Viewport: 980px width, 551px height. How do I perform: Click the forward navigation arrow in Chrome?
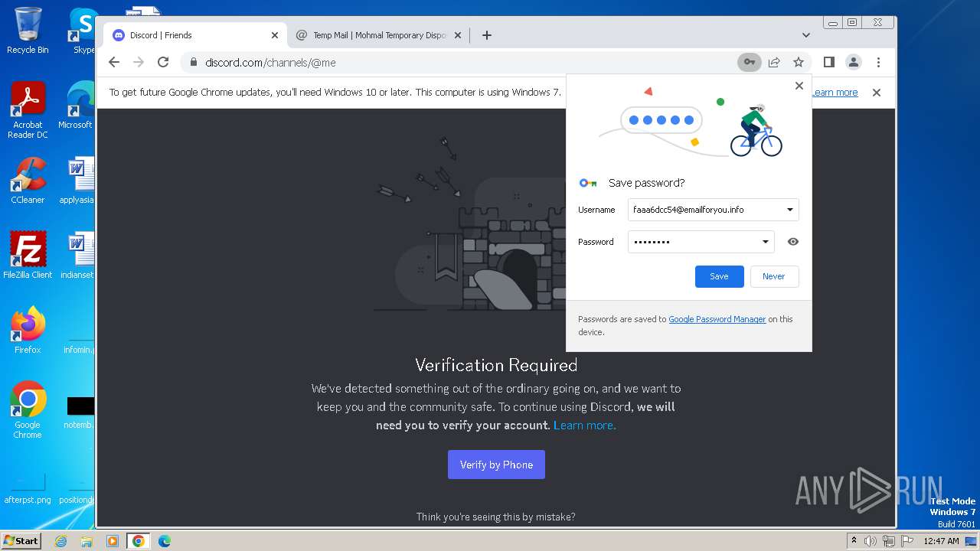click(139, 62)
